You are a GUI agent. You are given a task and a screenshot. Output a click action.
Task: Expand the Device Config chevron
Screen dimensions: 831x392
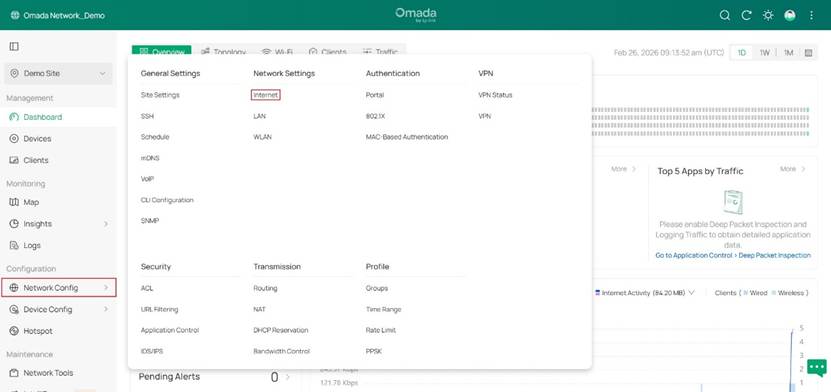[105, 309]
